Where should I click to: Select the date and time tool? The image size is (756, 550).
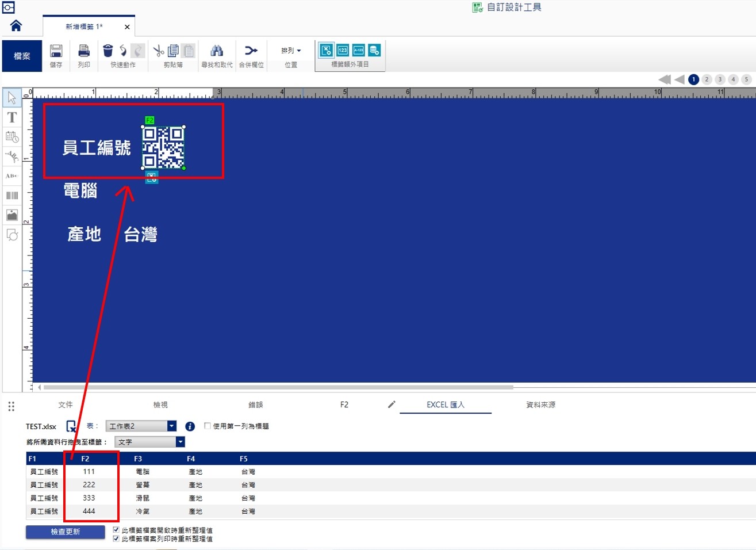pos(12,137)
